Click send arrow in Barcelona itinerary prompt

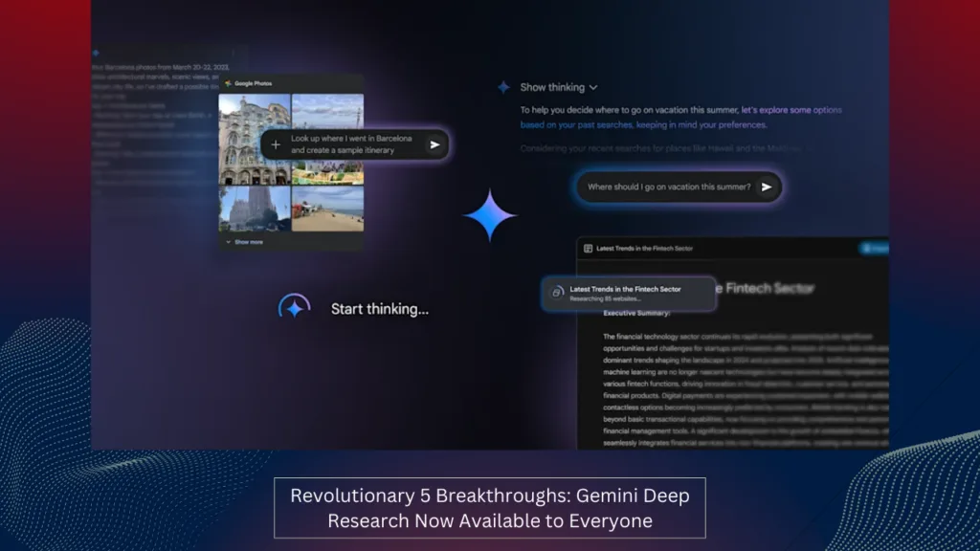pos(434,145)
